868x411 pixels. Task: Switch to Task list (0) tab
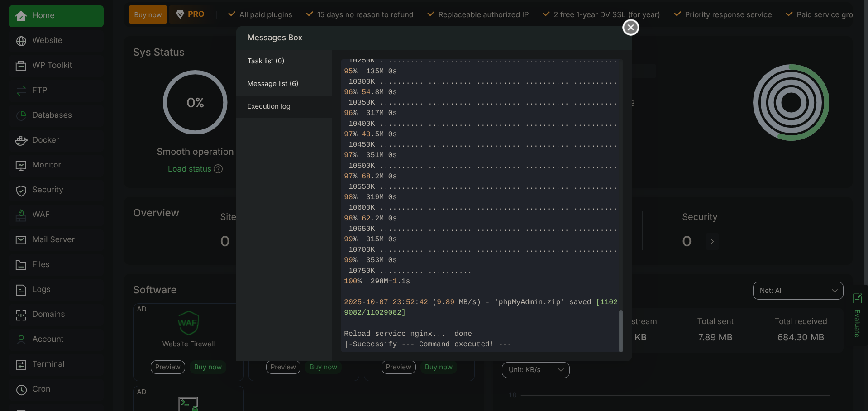tap(266, 61)
